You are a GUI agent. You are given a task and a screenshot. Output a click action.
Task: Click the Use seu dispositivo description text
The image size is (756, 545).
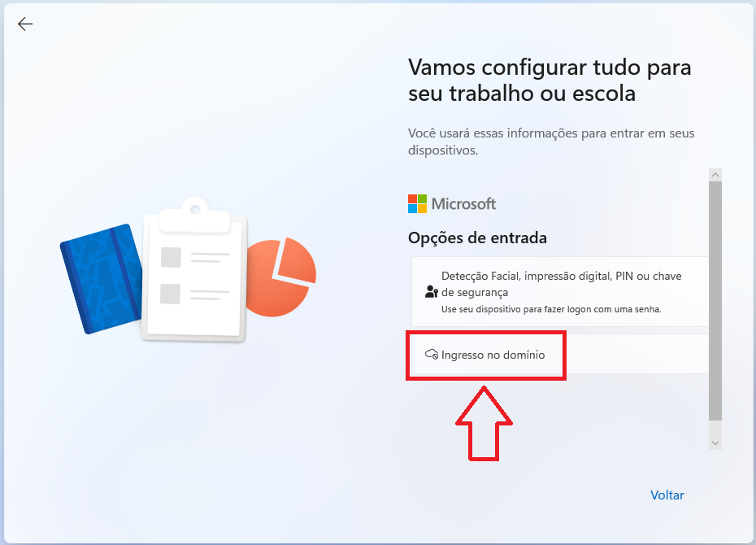tap(551, 309)
